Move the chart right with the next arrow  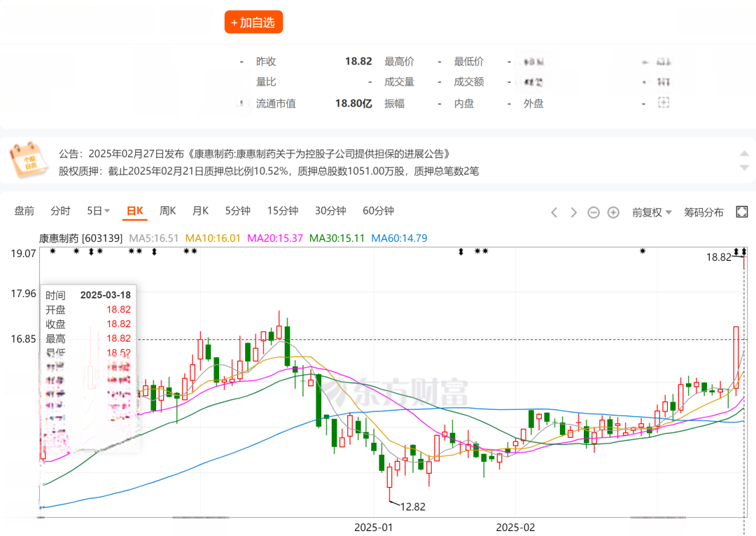pos(573,212)
